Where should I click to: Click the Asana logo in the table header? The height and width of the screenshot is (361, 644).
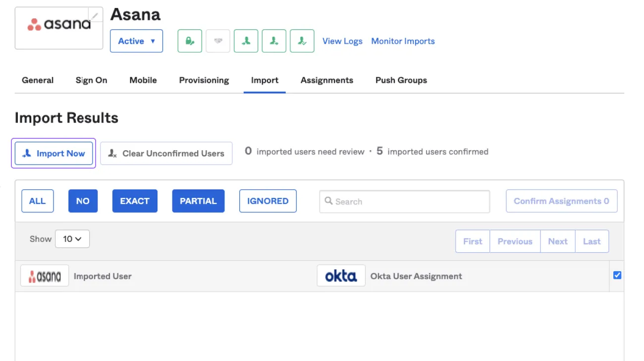[45, 276]
